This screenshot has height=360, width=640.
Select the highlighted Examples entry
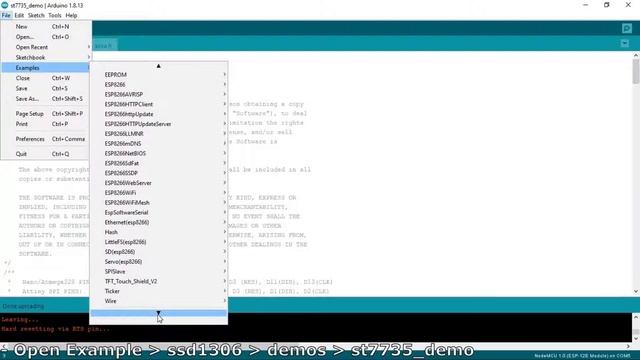[x=46, y=68]
